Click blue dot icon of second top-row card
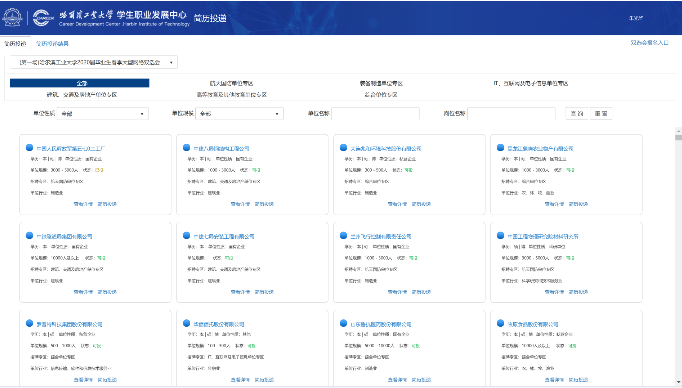Image resolution: width=682 pixels, height=388 pixels. [187, 147]
